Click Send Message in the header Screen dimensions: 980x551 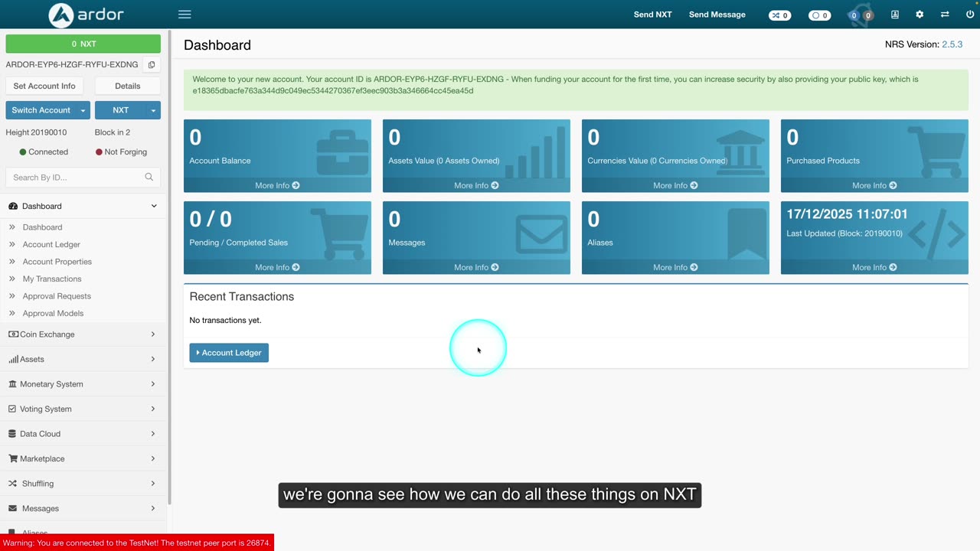click(717, 15)
